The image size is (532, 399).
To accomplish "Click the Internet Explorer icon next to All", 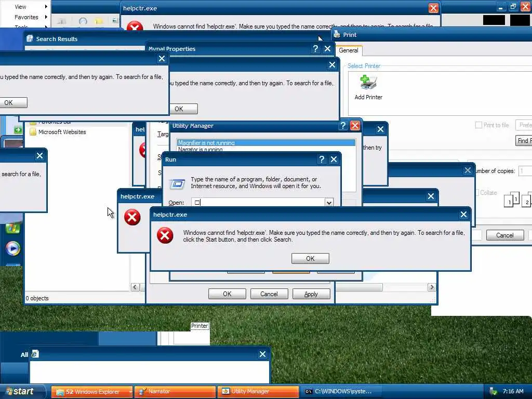I will pyautogui.click(x=35, y=354).
